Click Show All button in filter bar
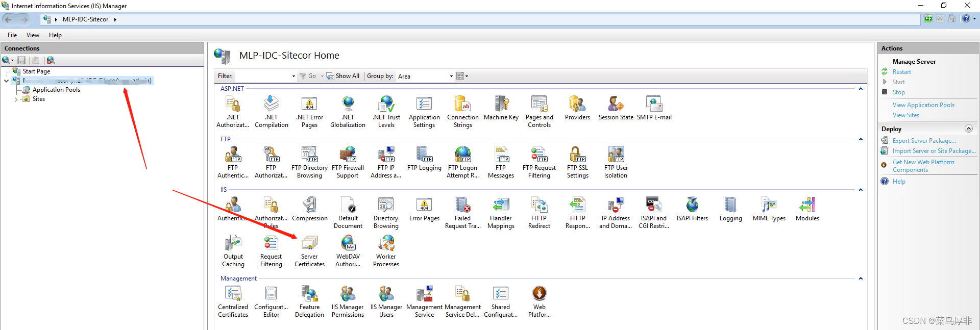 pos(343,76)
